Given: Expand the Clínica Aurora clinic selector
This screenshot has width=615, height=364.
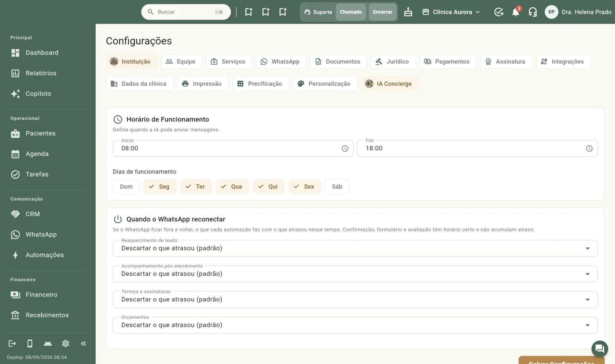Looking at the screenshot, I should [451, 12].
